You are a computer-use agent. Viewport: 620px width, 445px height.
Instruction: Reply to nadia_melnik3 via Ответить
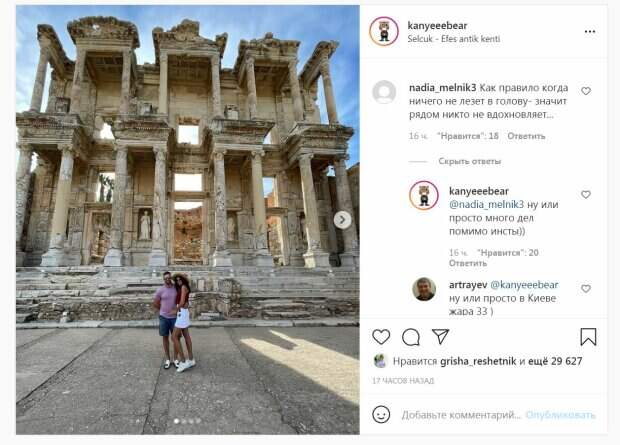(x=526, y=136)
